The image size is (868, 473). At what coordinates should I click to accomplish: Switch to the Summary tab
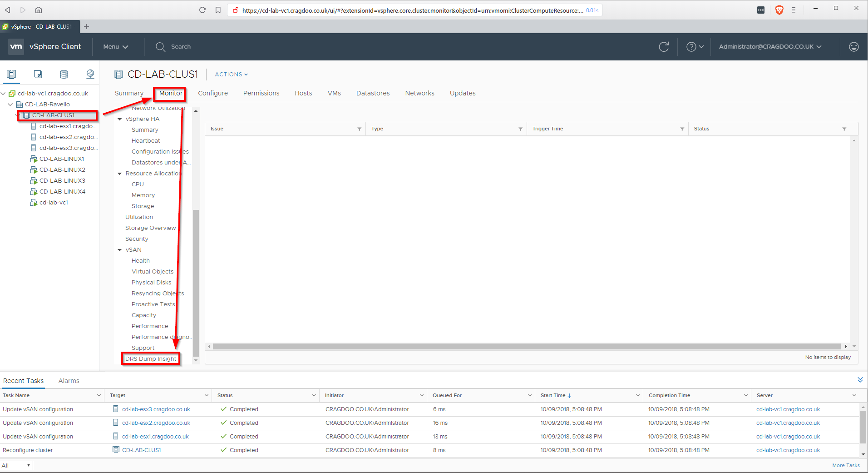(x=129, y=93)
